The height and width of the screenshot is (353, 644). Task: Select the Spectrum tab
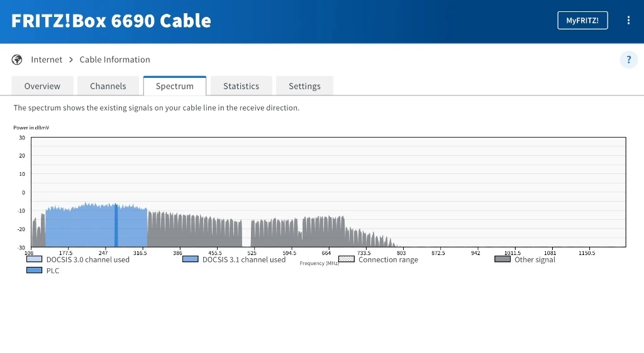click(174, 86)
